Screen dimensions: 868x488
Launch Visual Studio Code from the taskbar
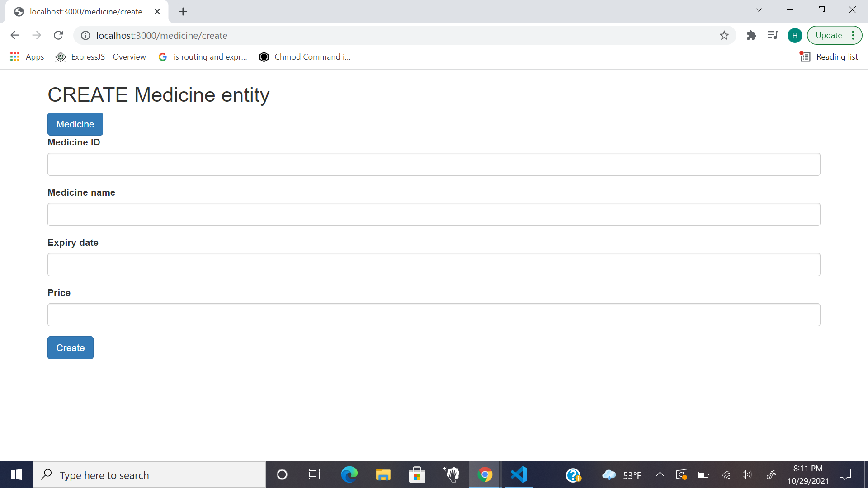[x=519, y=474]
